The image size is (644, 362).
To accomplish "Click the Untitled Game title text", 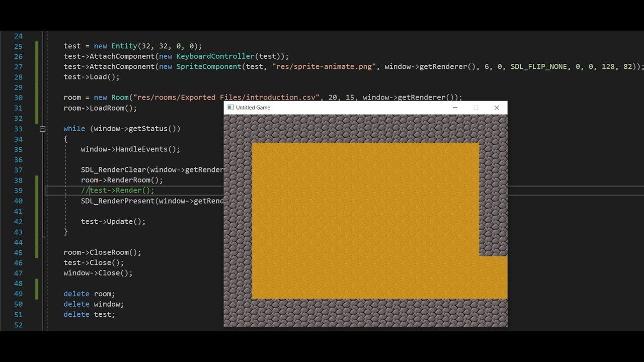I will click(x=253, y=108).
